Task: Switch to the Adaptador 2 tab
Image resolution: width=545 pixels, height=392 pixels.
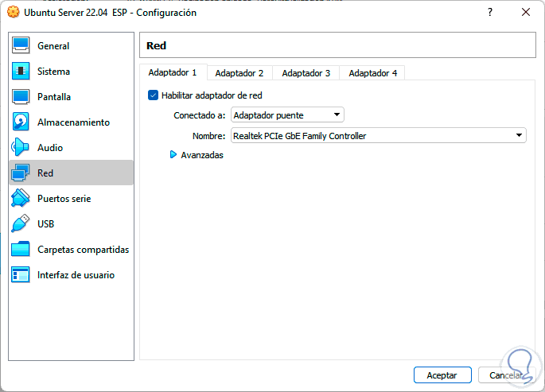Action: pos(239,73)
